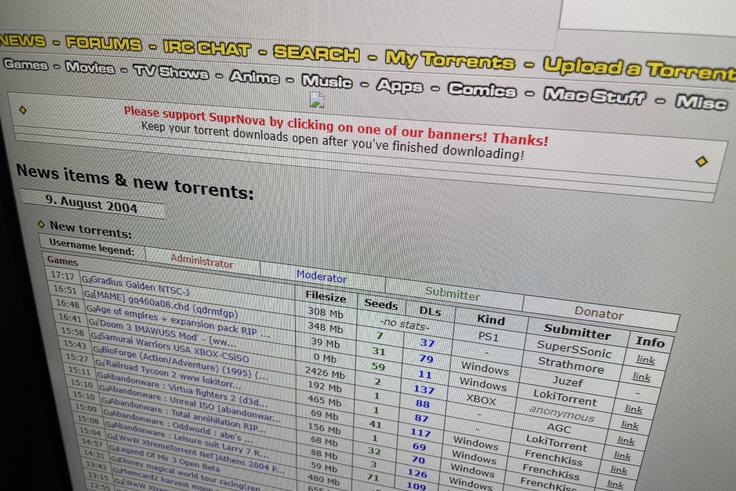Browse the Mac Stuff category
Image resolution: width=736 pixels, height=491 pixels.
coord(595,96)
